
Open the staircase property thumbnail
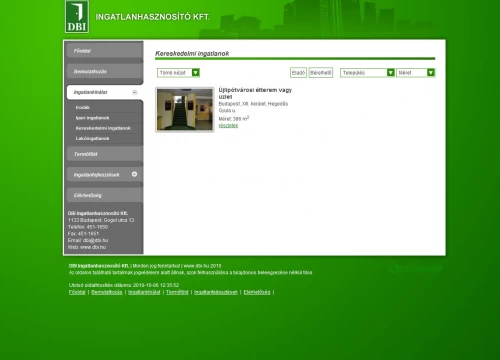pyautogui.click(x=185, y=110)
